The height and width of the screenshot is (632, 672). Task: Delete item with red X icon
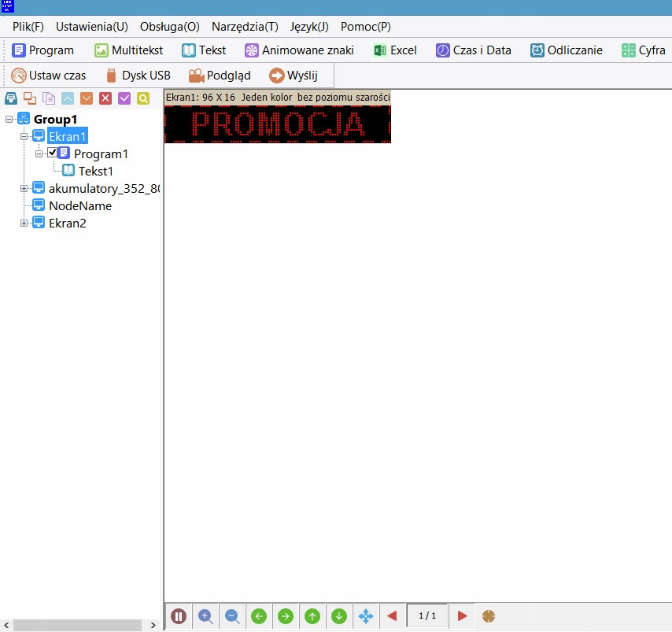(105, 98)
